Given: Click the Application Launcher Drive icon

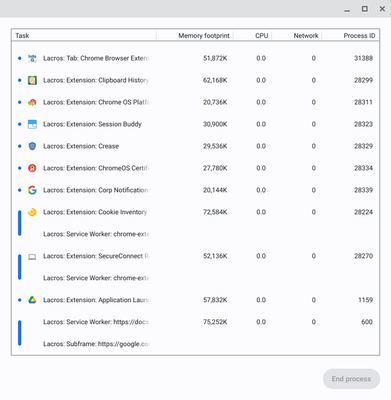Looking at the screenshot, I should [x=32, y=300].
